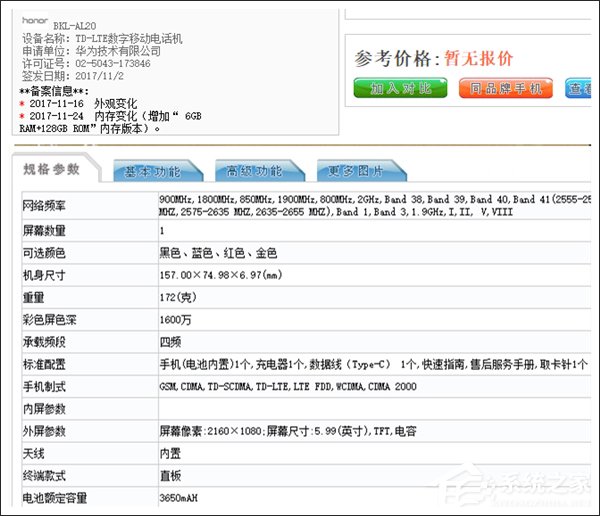Click the 天线 row label

[33, 454]
